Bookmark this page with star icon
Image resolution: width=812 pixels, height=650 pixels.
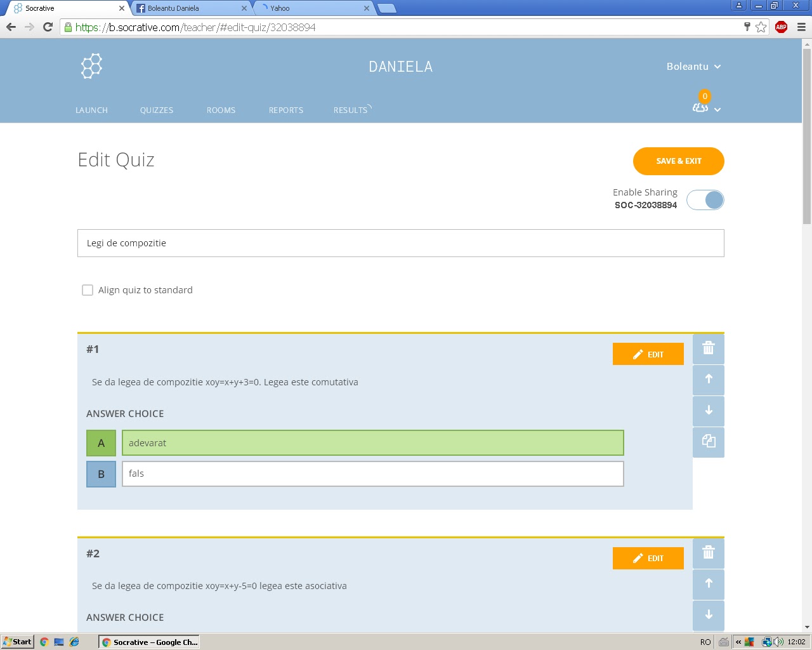(761, 27)
